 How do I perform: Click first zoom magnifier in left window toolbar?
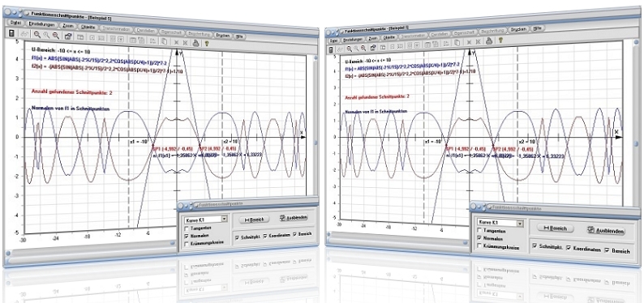[37, 35]
